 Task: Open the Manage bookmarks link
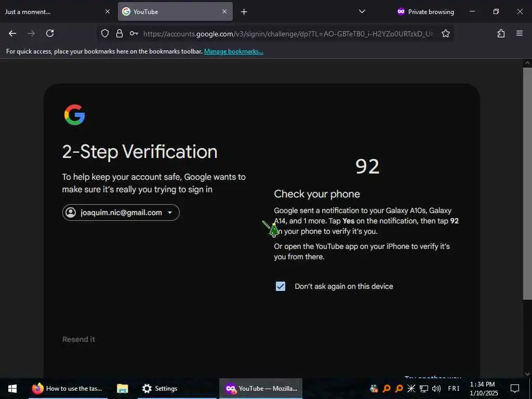point(233,51)
